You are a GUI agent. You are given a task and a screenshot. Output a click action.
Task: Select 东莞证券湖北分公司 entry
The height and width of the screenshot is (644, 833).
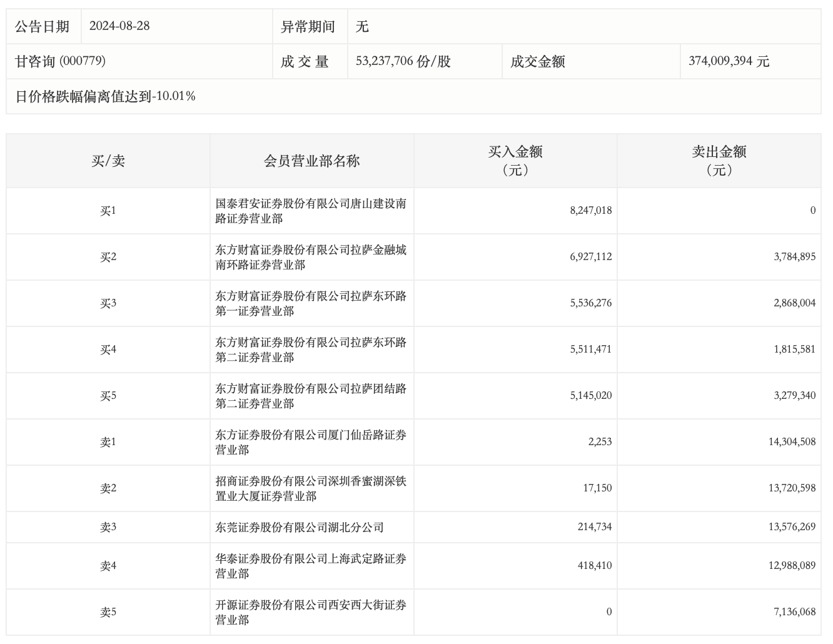pos(300,528)
